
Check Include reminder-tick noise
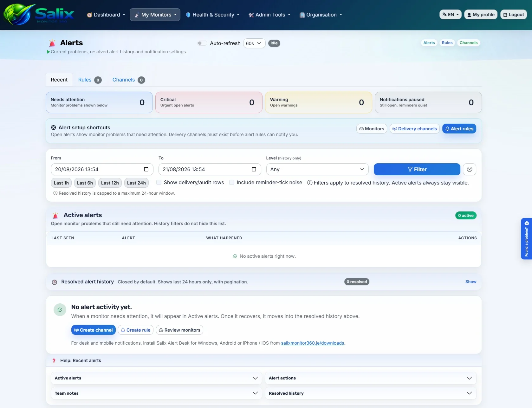[232, 182]
